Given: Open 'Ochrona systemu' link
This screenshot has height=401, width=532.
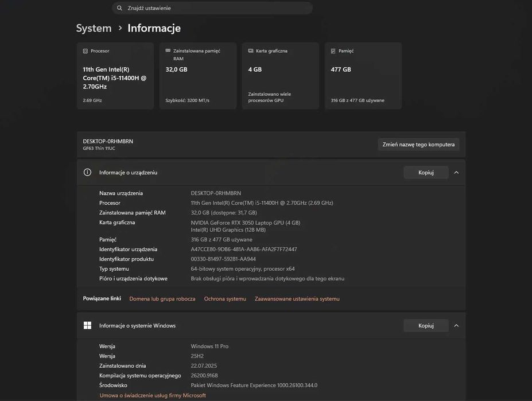Looking at the screenshot, I should coord(225,299).
